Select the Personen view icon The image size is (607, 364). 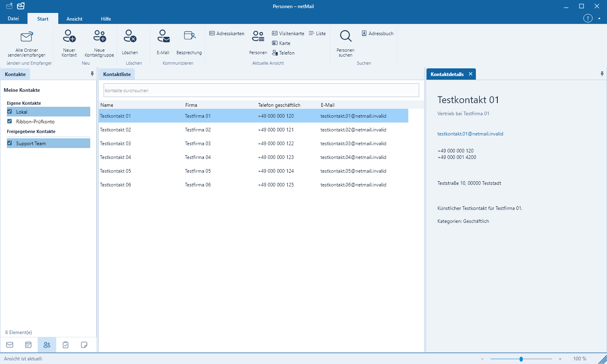(258, 36)
